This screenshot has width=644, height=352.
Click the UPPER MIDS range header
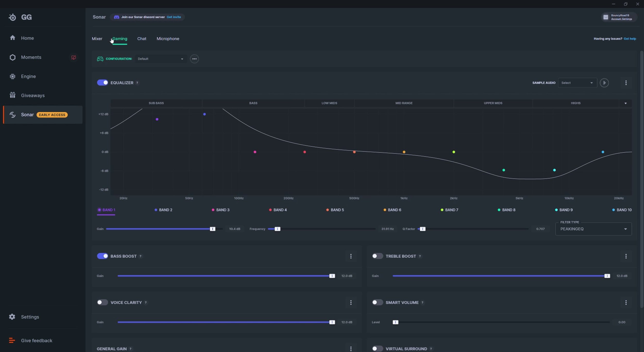493,103
